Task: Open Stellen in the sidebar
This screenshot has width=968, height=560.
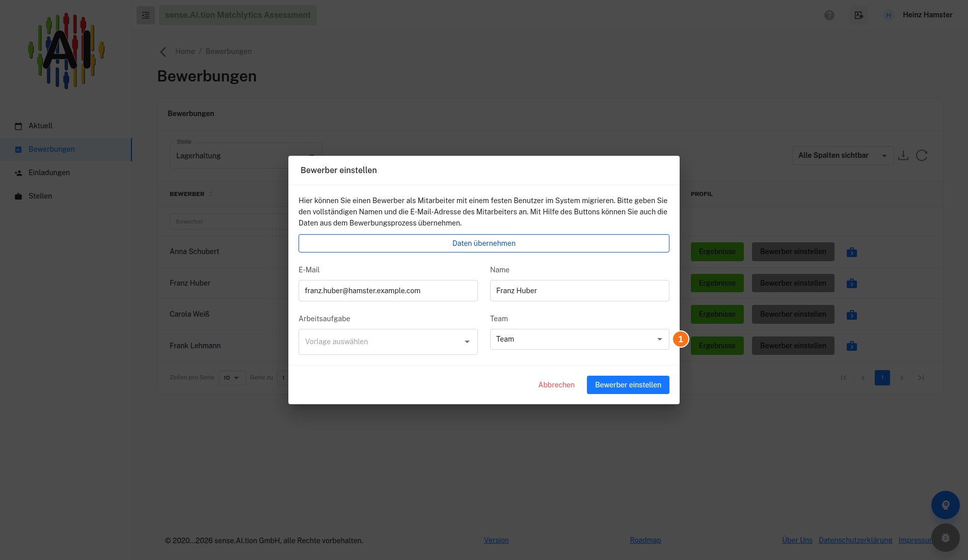Action: coord(66,196)
